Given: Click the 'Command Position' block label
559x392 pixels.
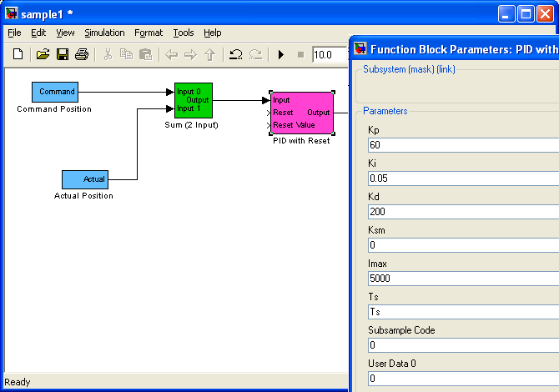Looking at the screenshot, I should pos(54,109).
